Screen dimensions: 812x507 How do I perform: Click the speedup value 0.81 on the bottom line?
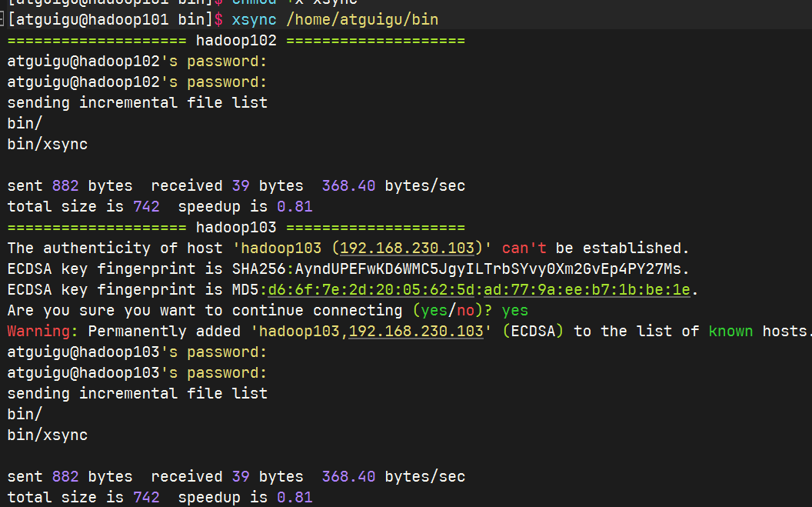click(x=295, y=498)
